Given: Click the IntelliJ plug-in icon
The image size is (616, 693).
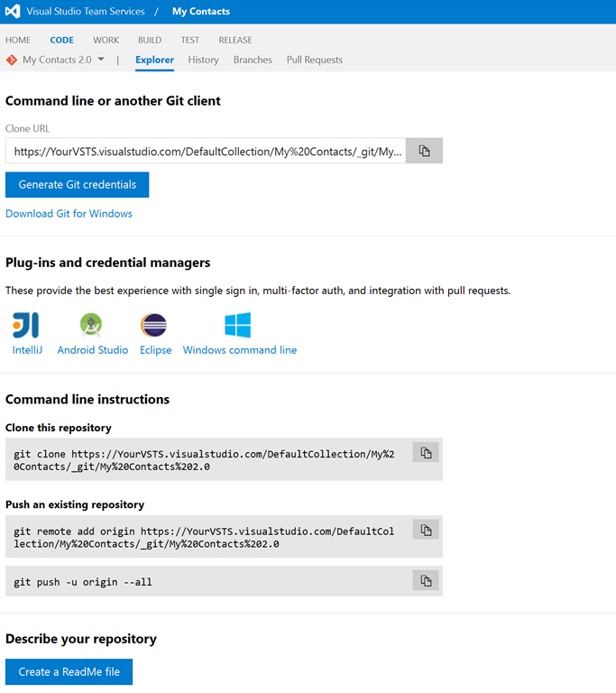Looking at the screenshot, I should pos(26,325).
